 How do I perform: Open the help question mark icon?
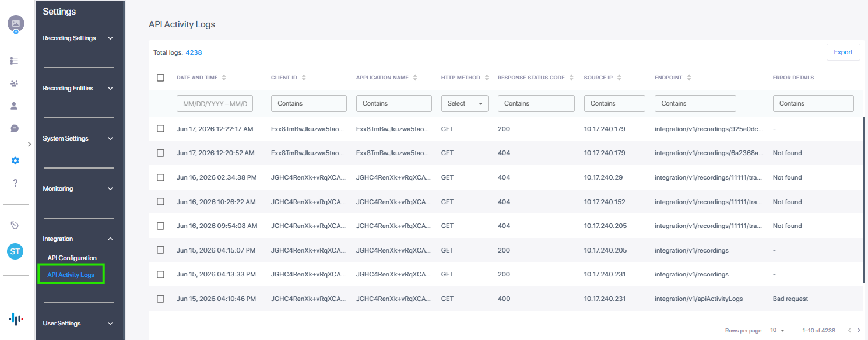(15, 183)
